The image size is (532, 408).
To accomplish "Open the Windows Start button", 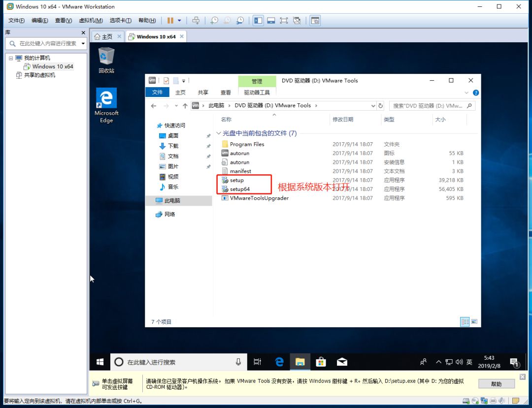I will click(x=100, y=362).
